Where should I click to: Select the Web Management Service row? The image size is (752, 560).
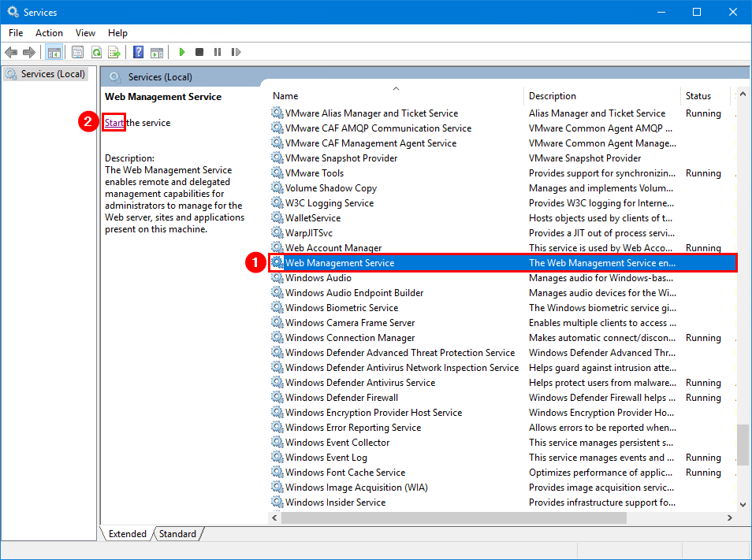pos(503,262)
